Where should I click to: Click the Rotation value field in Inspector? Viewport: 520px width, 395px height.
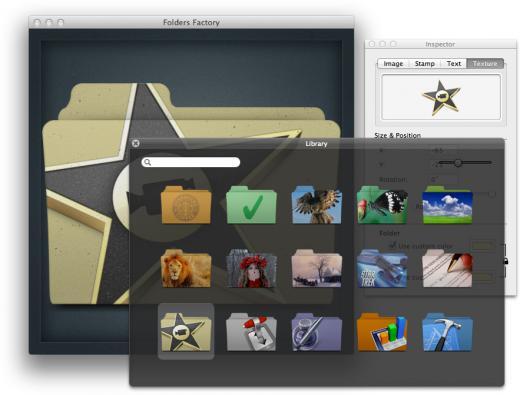coord(443,179)
